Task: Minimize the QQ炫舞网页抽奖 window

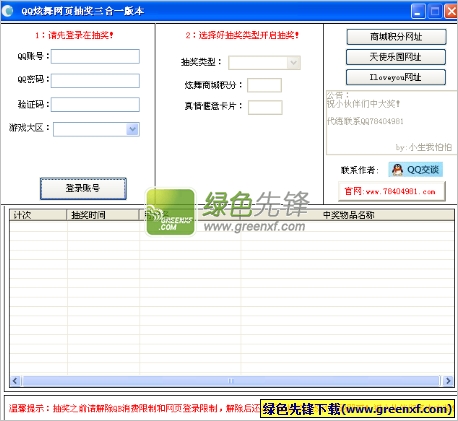Action: pos(418,11)
